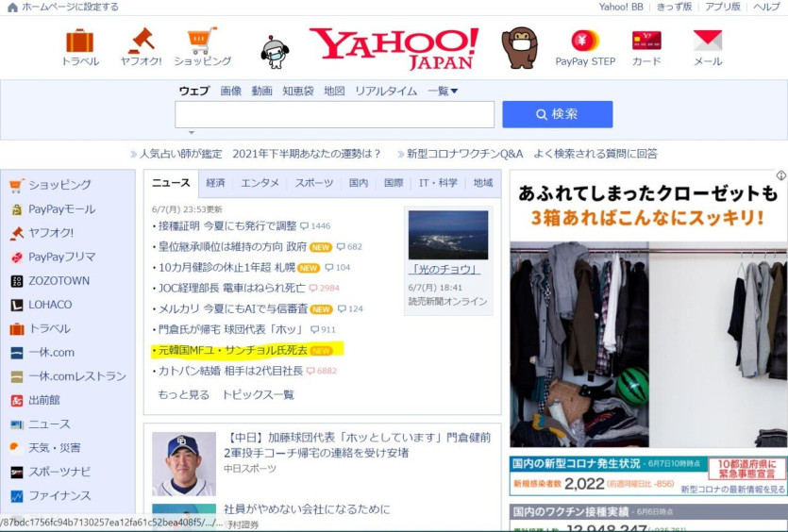Select the 地図 search tab
788x532 pixels.
[334, 91]
